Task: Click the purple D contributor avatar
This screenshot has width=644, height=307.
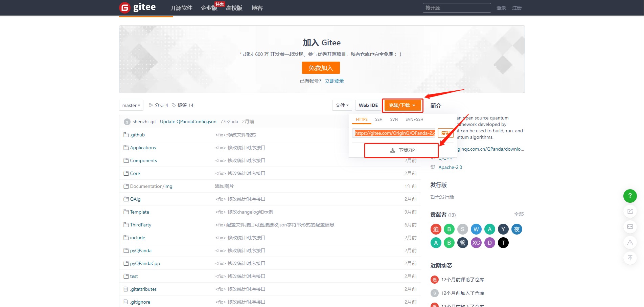Action: [x=490, y=243]
